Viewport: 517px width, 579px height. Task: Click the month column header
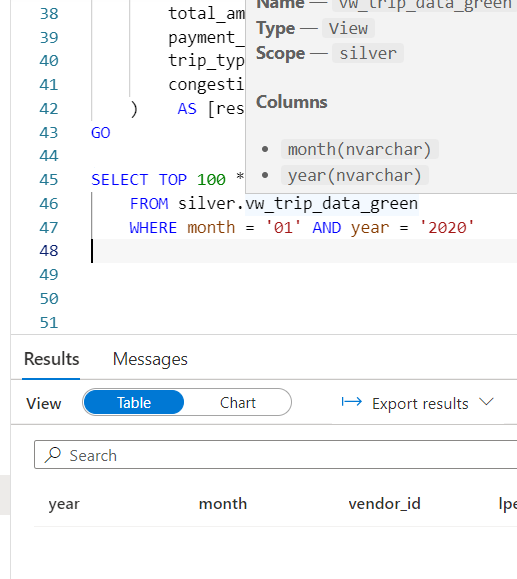[x=223, y=504]
